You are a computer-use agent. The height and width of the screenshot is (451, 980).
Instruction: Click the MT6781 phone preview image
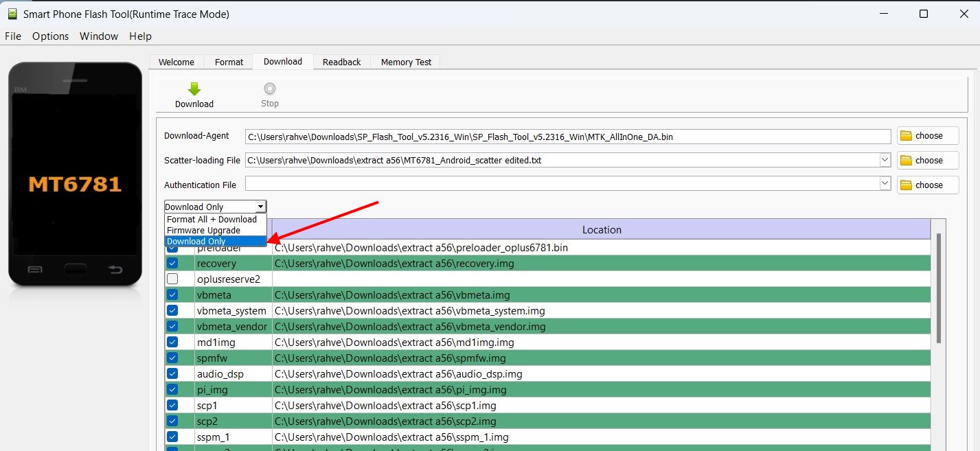[75, 174]
